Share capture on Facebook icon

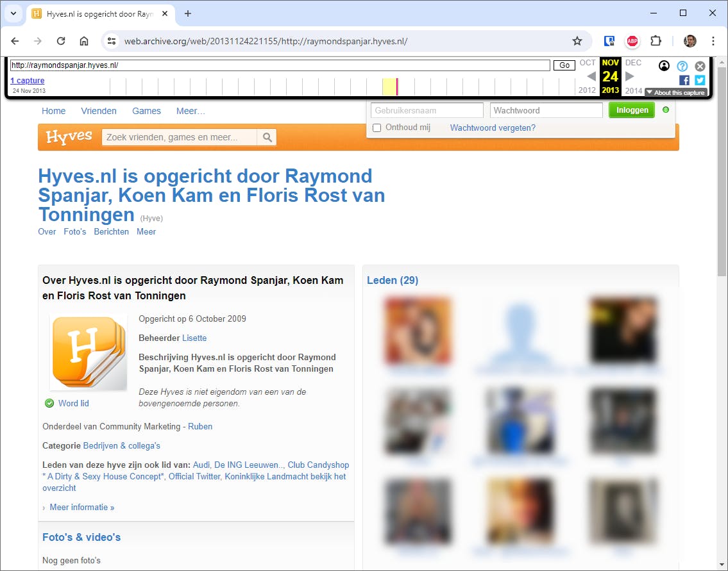point(684,80)
